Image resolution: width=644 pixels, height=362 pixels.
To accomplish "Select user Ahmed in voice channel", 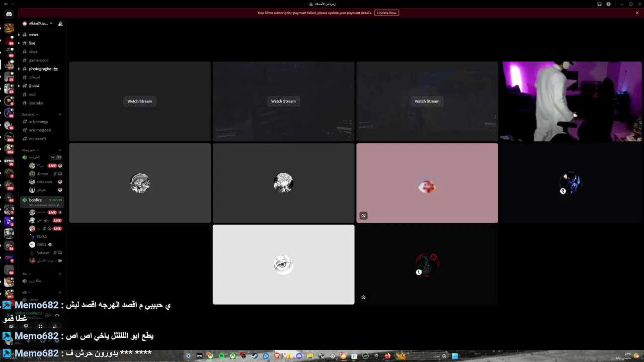I will [45, 174].
